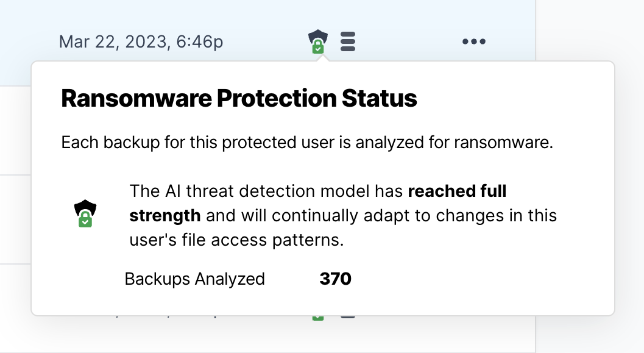Click the word 'ransomware.' ending the description
Image resolution: width=644 pixels, height=353 pixels.
point(503,143)
